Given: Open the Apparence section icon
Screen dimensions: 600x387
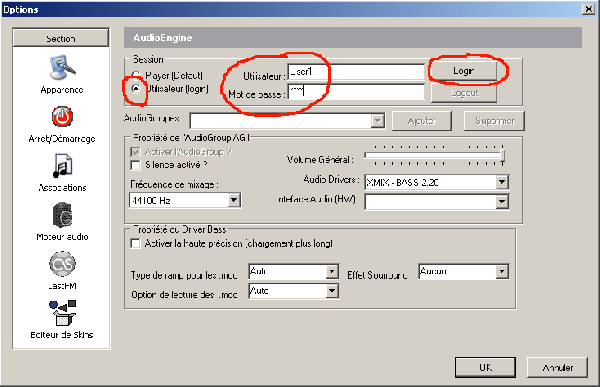Looking at the screenshot, I should pos(62,68).
